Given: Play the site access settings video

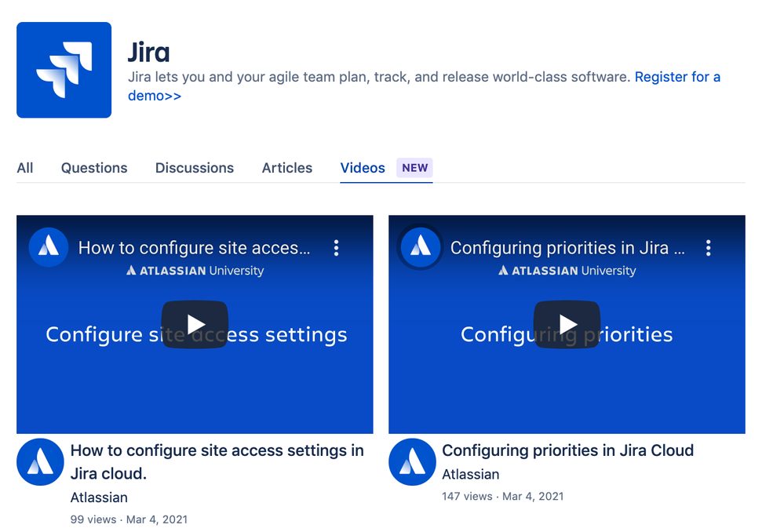Looking at the screenshot, I should pyautogui.click(x=195, y=325).
